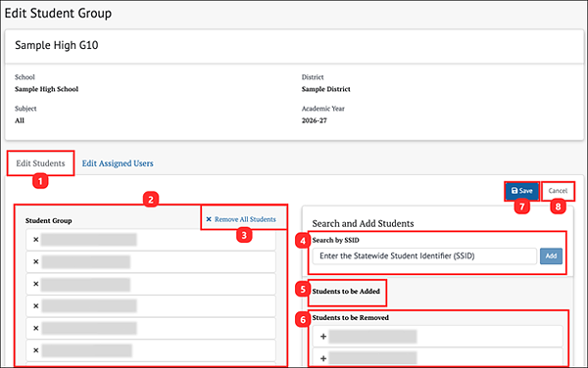Remove the first student in Student Group

click(36, 240)
